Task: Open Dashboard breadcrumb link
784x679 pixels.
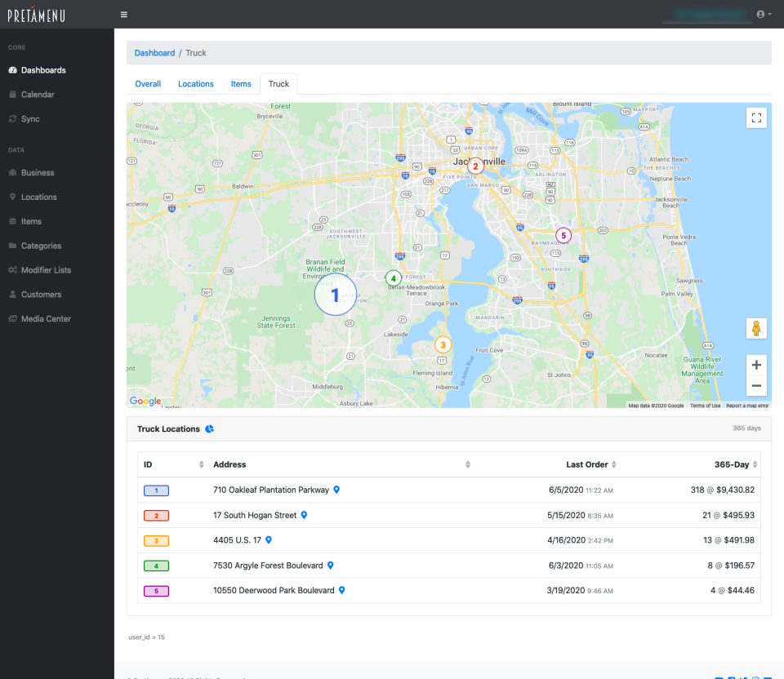Action: click(154, 53)
